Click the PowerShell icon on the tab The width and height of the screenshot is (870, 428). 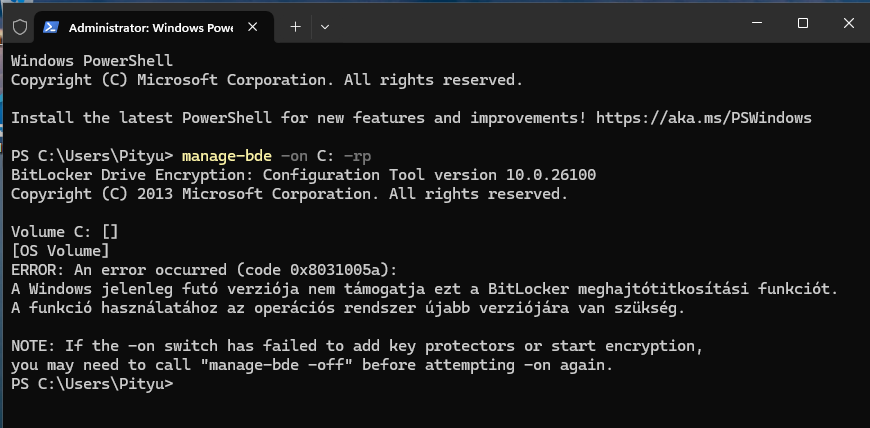(51, 27)
